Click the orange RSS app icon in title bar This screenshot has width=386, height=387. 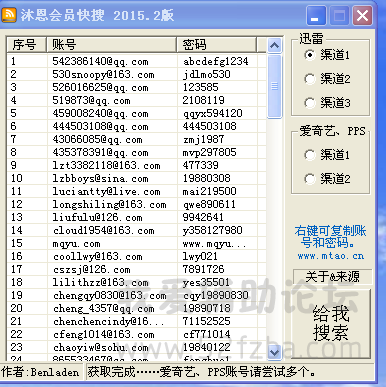click(x=9, y=15)
